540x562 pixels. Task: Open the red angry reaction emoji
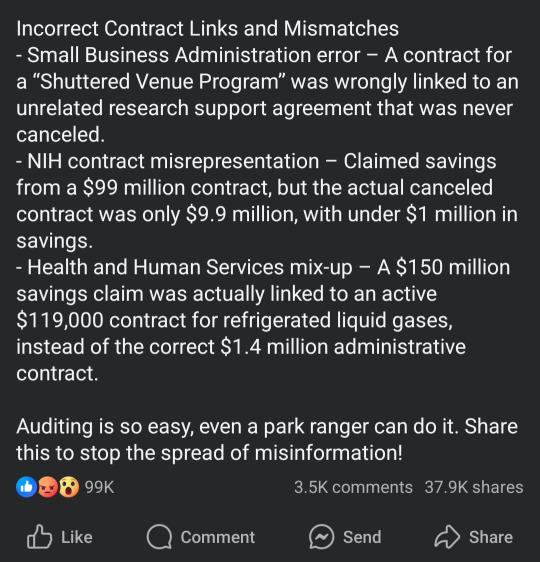(48, 487)
